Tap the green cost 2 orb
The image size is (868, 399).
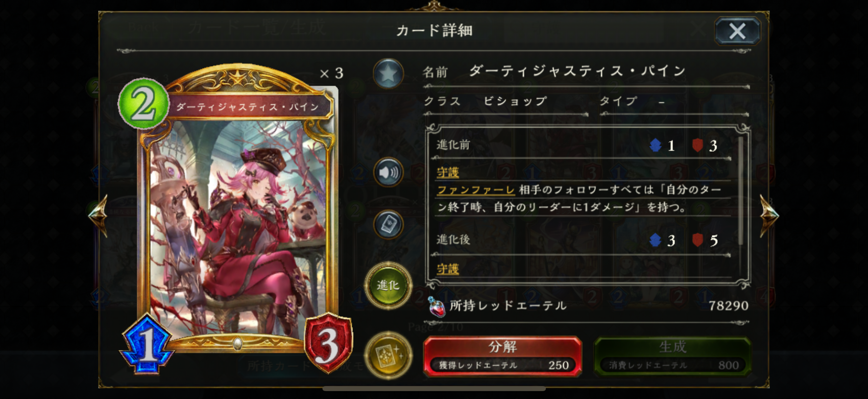pyautogui.click(x=144, y=104)
